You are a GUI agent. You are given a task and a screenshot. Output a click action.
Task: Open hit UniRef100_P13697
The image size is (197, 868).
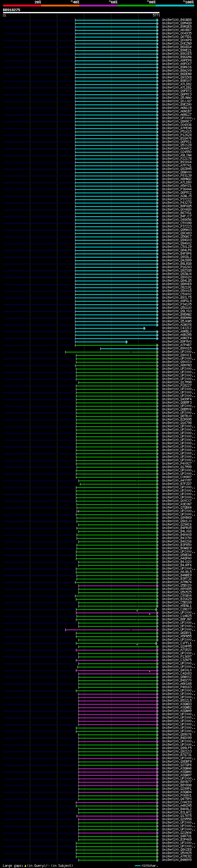click(x=176, y=656)
